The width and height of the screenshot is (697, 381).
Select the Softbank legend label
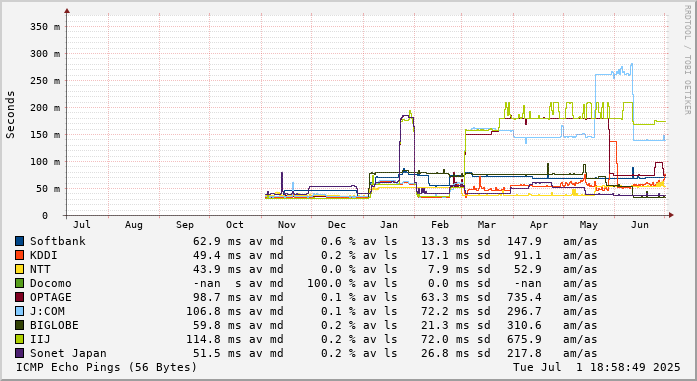tap(57, 241)
